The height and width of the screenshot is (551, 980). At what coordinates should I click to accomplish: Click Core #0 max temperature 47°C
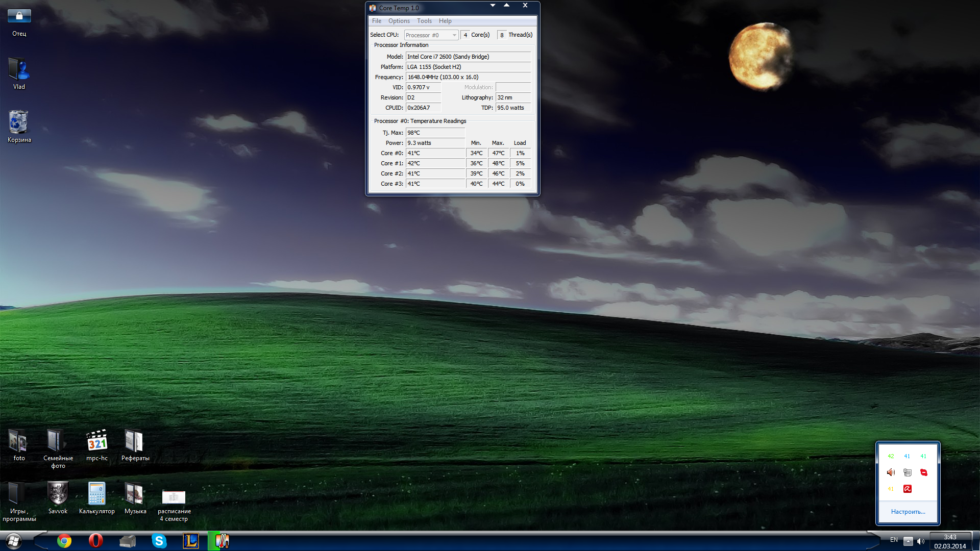498,153
